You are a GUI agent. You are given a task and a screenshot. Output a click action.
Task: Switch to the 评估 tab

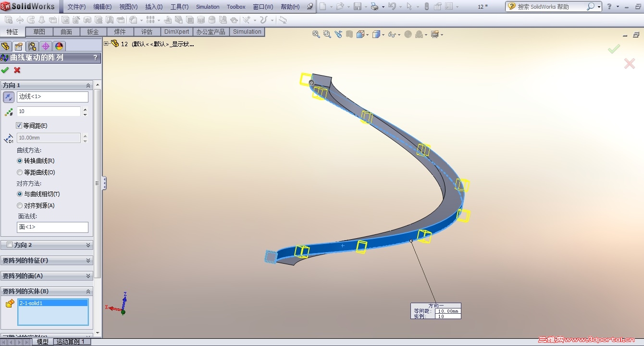click(147, 32)
